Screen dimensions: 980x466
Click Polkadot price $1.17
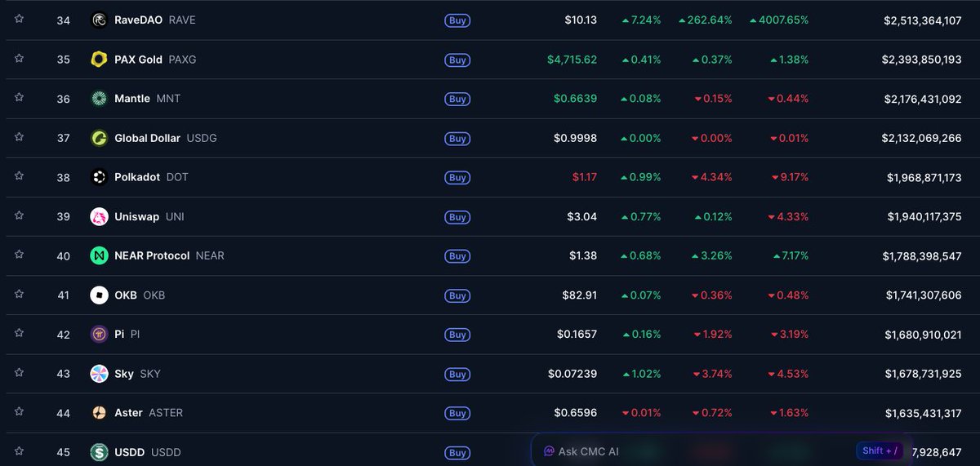(584, 177)
